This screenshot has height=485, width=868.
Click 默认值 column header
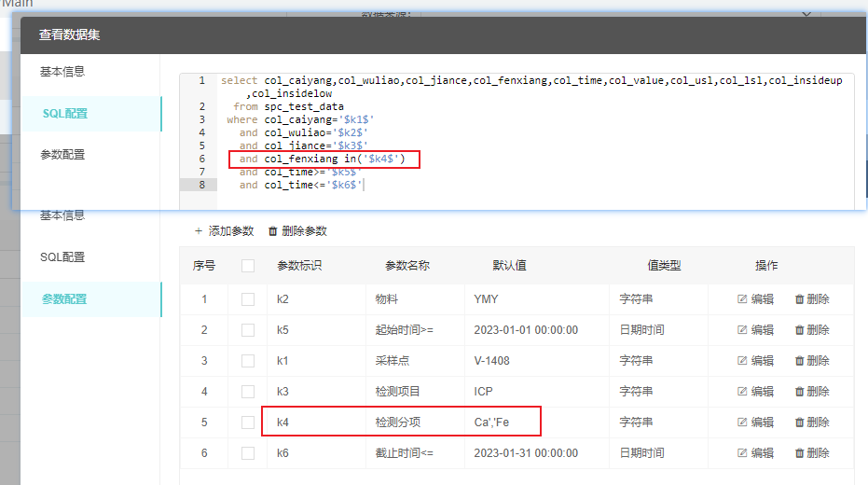(509, 266)
